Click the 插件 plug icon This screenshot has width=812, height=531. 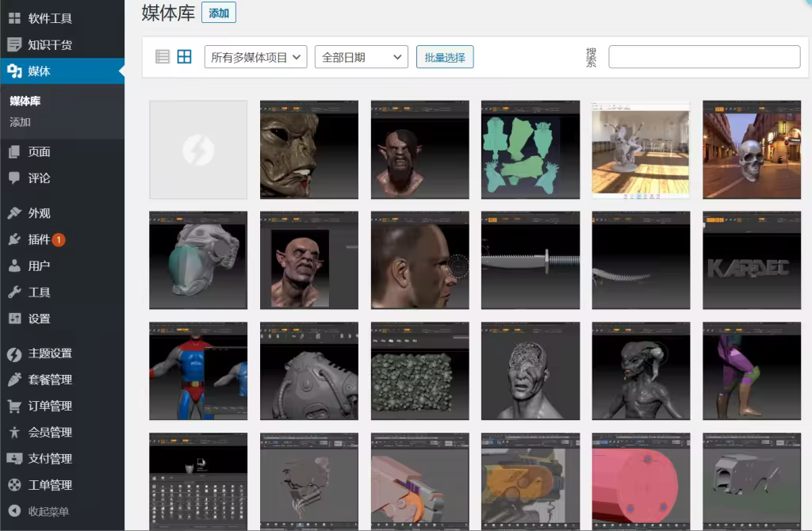click(14, 239)
